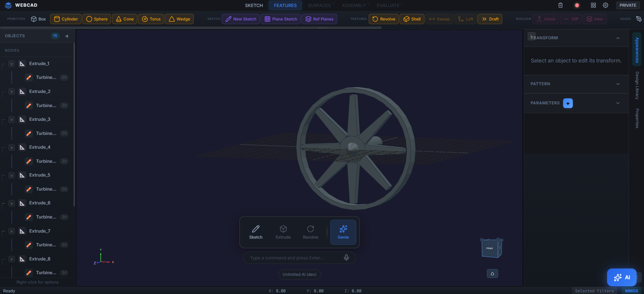Apply Boolean Diff
Screen dimensions: 644x294
(x=571, y=19)
